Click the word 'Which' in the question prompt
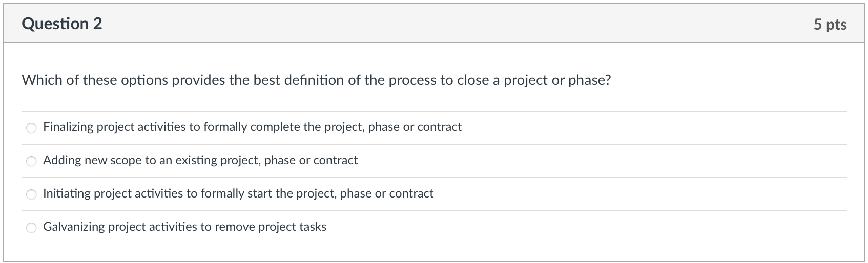 (x=42, y=80)
